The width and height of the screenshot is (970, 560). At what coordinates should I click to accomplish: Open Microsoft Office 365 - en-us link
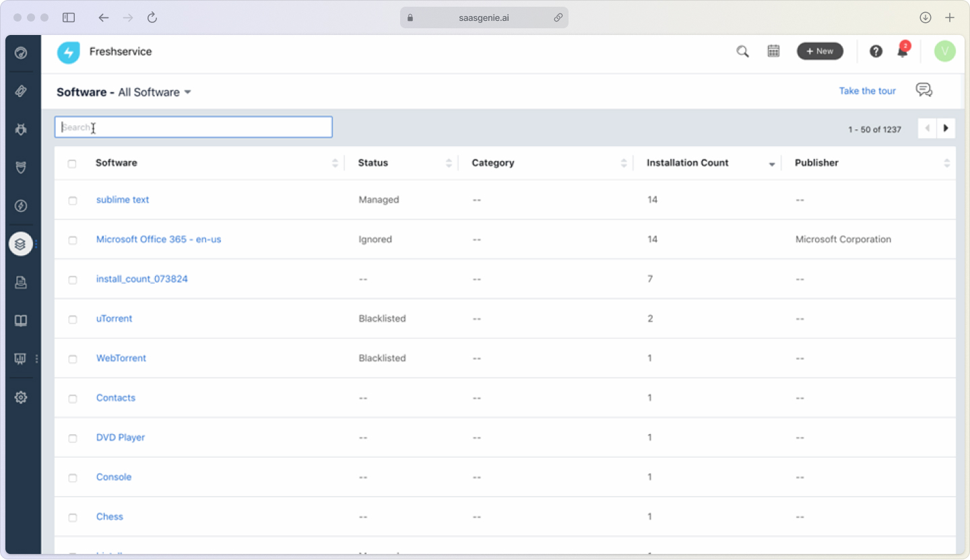158,239
